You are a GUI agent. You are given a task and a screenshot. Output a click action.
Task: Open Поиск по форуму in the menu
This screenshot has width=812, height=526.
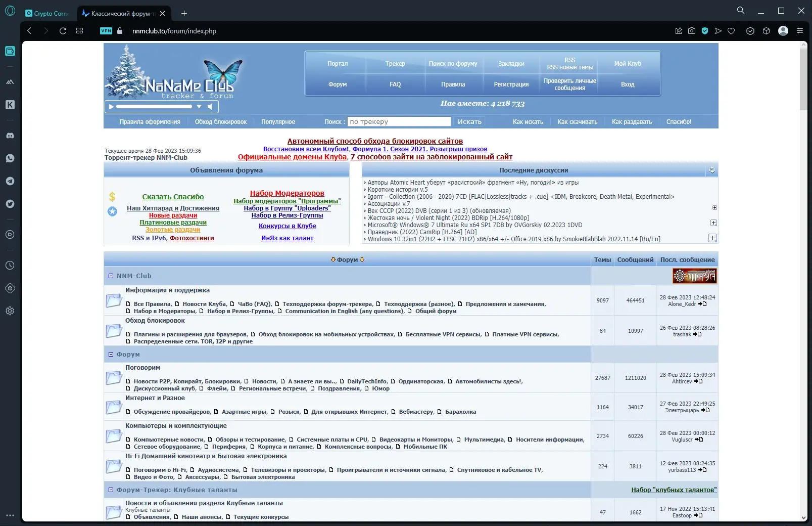(x=453, y=64)
